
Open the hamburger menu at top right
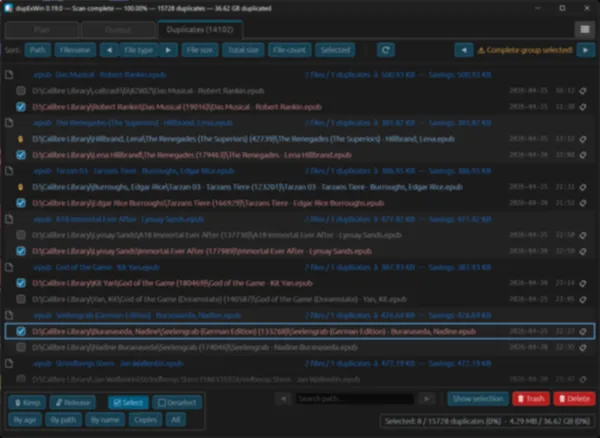[x=585, y=29]
